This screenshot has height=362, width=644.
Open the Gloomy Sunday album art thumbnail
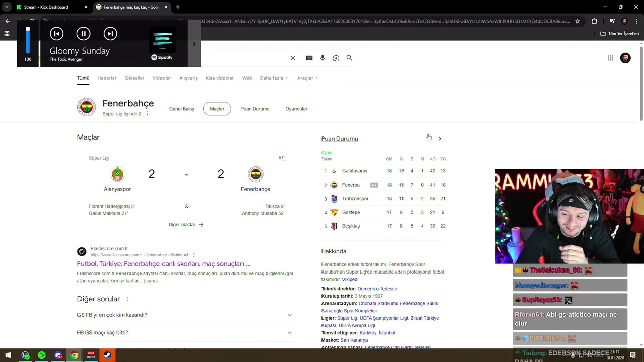pos(162,40)
